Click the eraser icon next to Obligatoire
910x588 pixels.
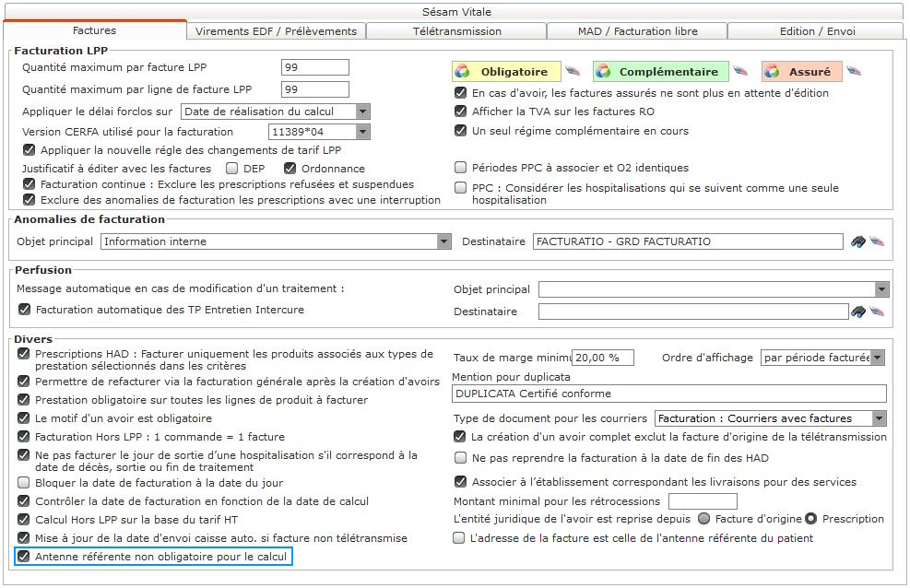(x=573, y=71)
